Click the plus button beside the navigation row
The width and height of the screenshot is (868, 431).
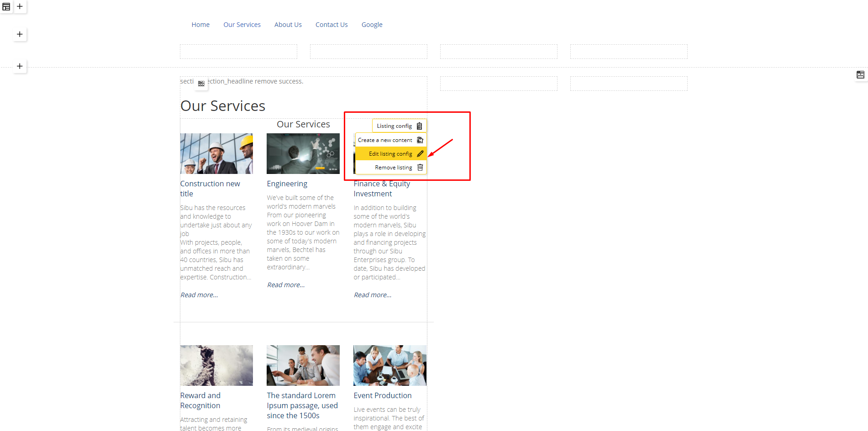(20, 34)
